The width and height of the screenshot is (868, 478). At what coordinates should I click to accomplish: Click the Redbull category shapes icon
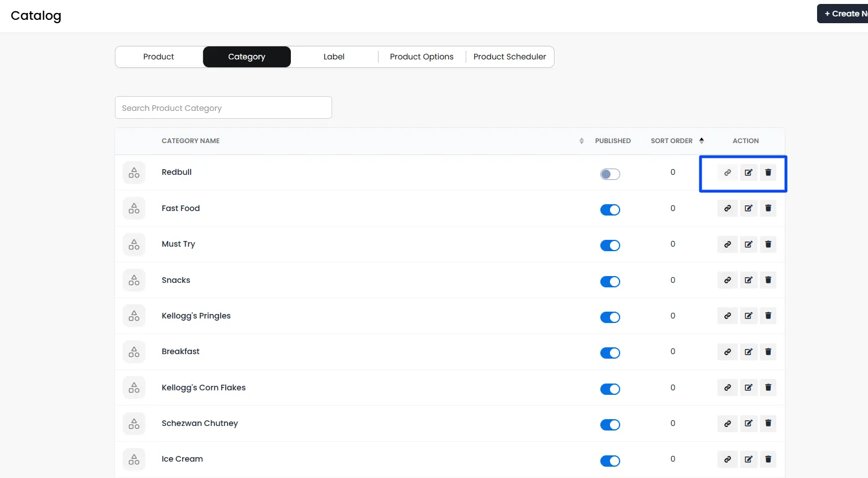point(134,173)
